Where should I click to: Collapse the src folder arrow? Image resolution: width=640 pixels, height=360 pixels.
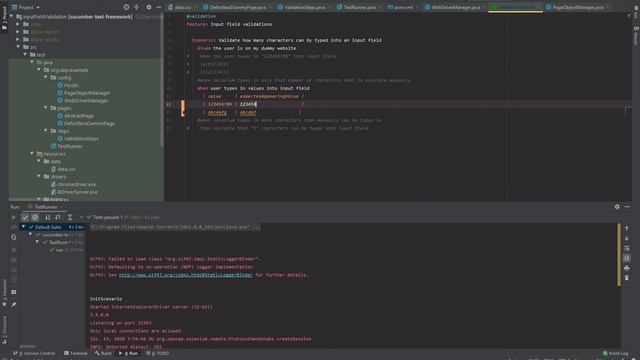18,47
